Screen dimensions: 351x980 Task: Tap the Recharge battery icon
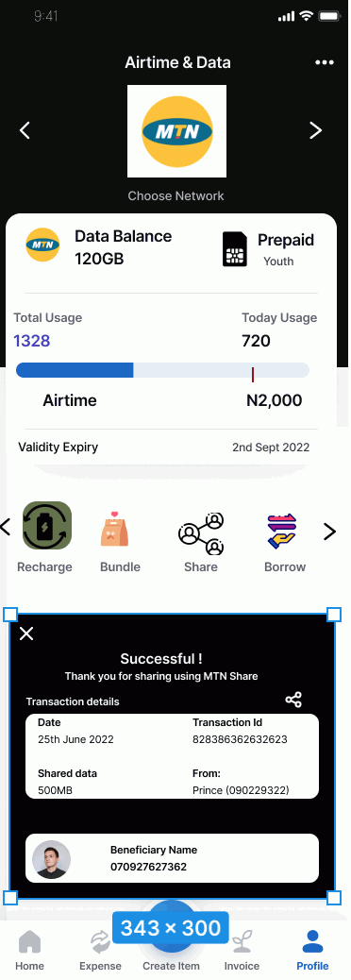click(47, 526)
